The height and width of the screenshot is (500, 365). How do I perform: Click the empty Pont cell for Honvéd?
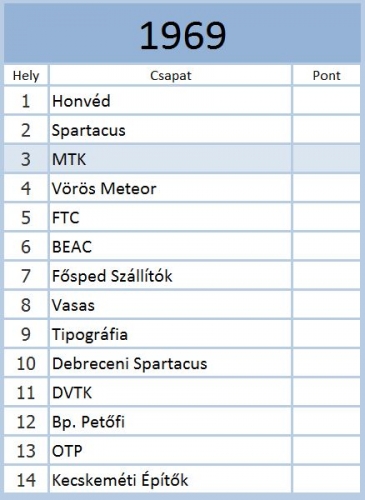327,101
